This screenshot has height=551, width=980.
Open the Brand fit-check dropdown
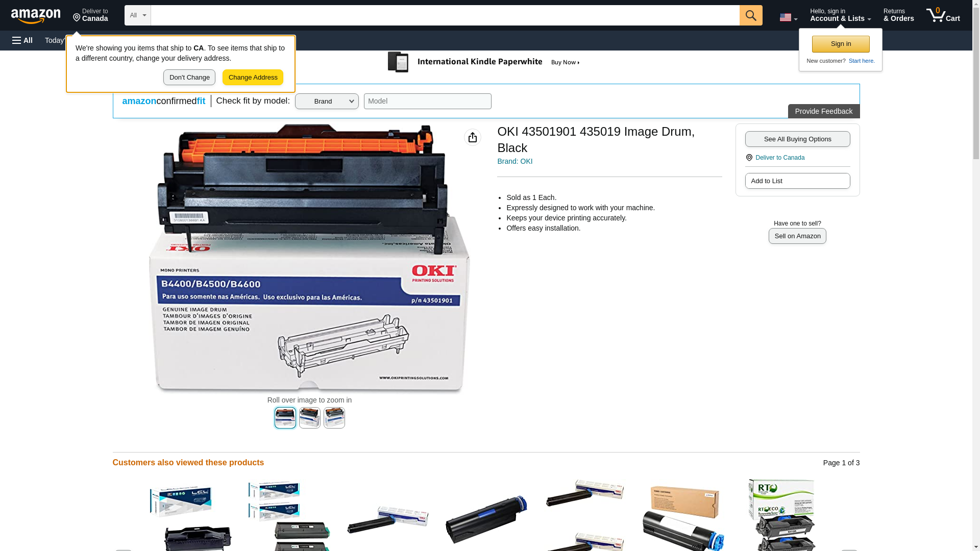(x=327, y=102)
